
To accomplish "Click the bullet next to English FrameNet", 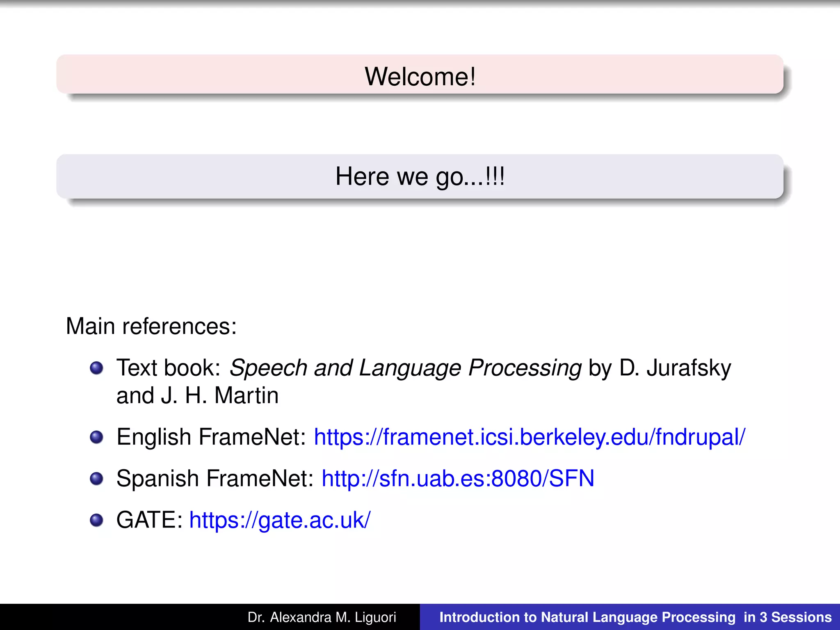I will click(96, 437).
